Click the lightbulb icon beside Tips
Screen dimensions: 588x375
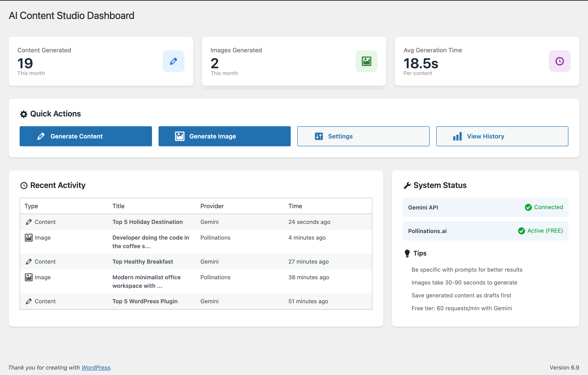407,253
